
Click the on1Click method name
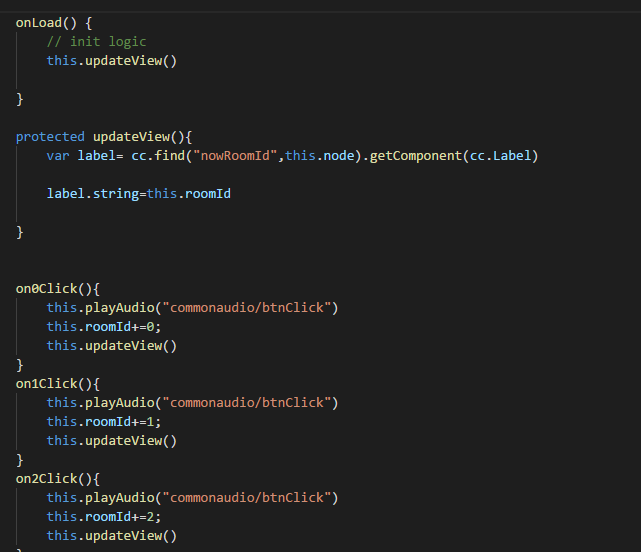pyautogui.click(x=46, y=384)
